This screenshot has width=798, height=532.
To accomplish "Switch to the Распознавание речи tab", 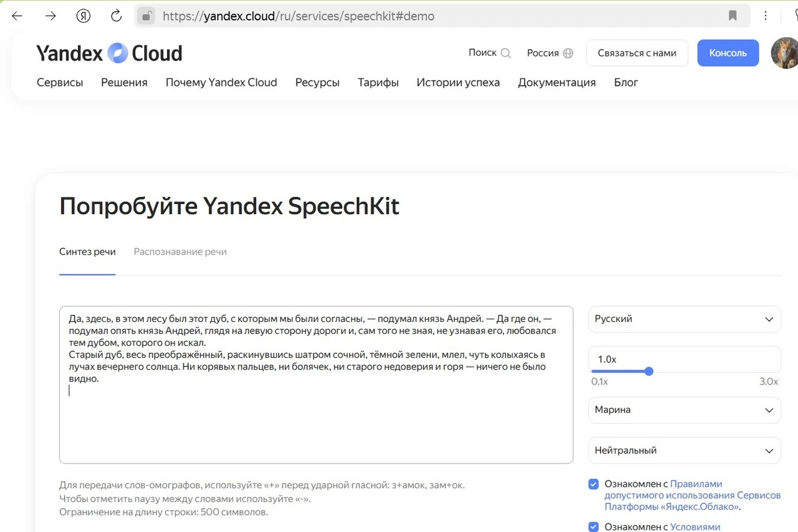I will click(x=180, y=252).
